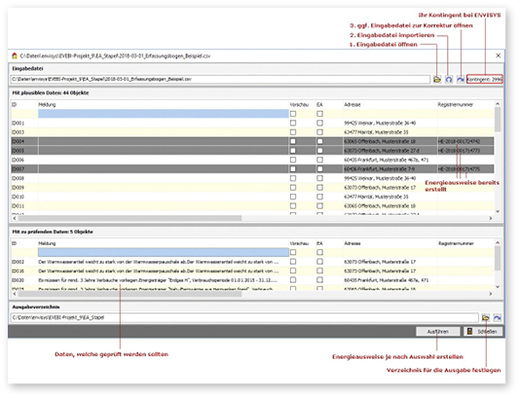Click the vertical scrollbar thumb of the plausible table
The image size is (520, 398).
(498, 119)
